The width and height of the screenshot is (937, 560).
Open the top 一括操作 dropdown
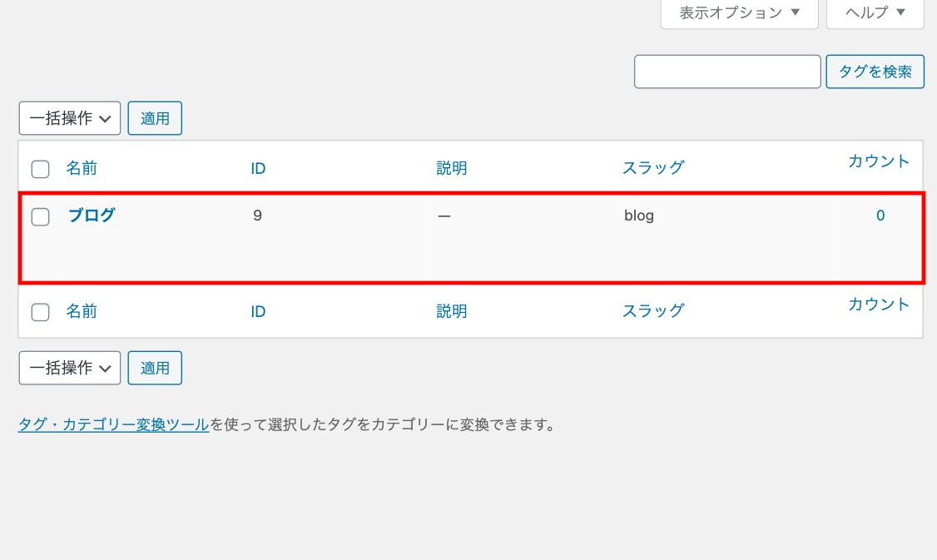pyautogui.click(x=69, y=117)
